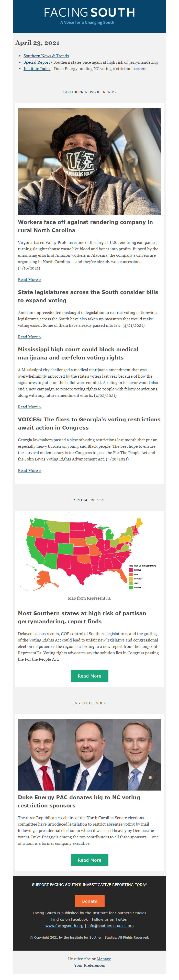The width and height of the screenshot is (179, 980).
Task: Click the orange Donate button
Action: point(89,901)
